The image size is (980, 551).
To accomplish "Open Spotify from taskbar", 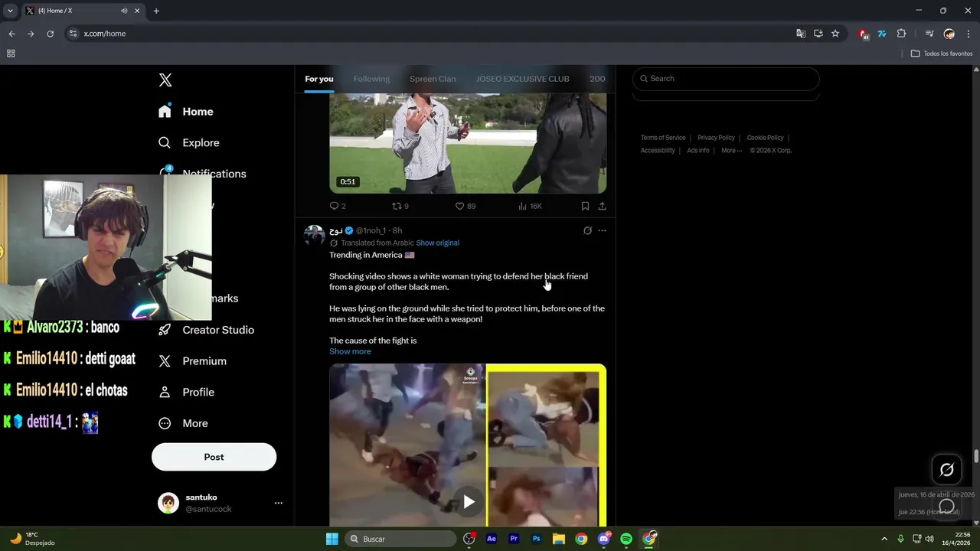I will click(626, 539).
